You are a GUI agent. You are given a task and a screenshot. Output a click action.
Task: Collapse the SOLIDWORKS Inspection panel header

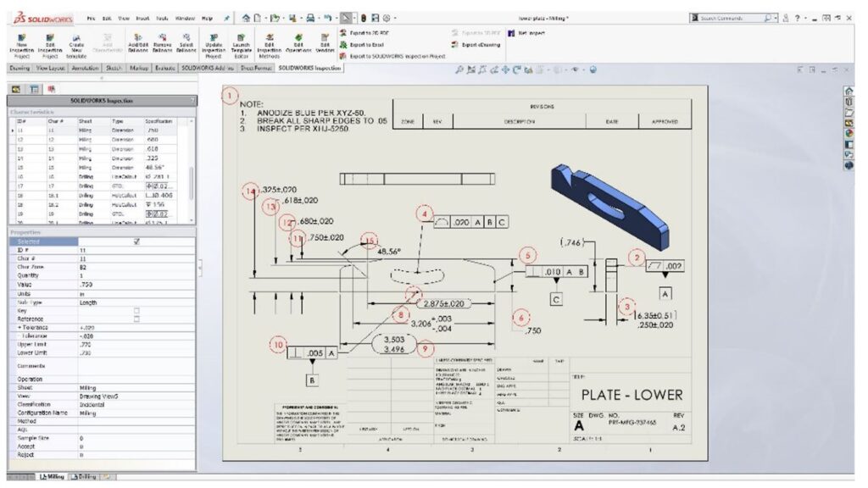point(192,101)
